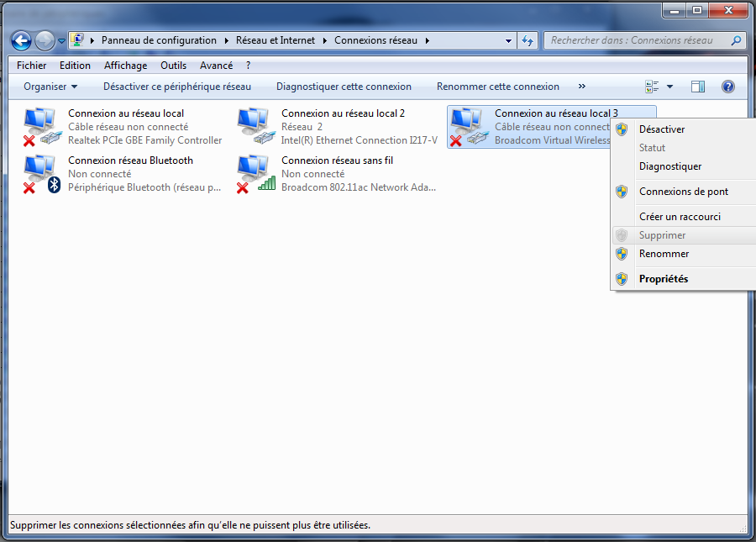Image resolution: width=756 pixels, height=542 pixels.
Task: Click text Realtek PCIe GBE Family Controller
Action: click(144, 140)
